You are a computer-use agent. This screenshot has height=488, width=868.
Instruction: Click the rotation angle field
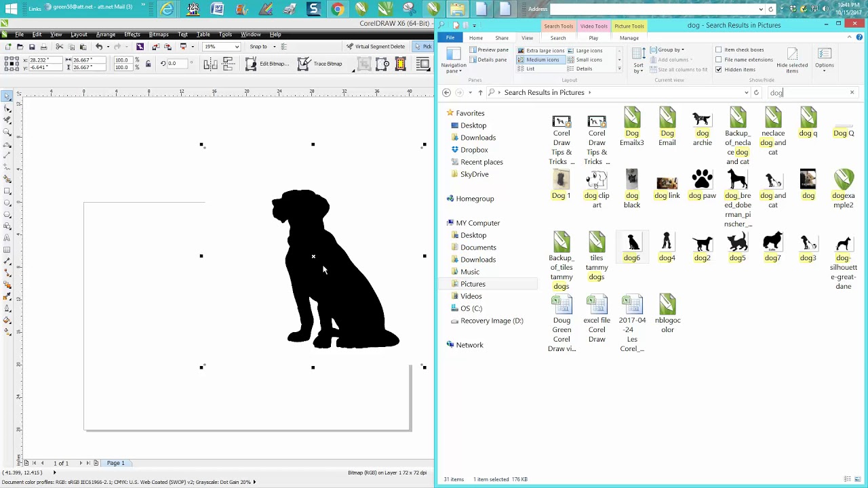pos(178,64)
